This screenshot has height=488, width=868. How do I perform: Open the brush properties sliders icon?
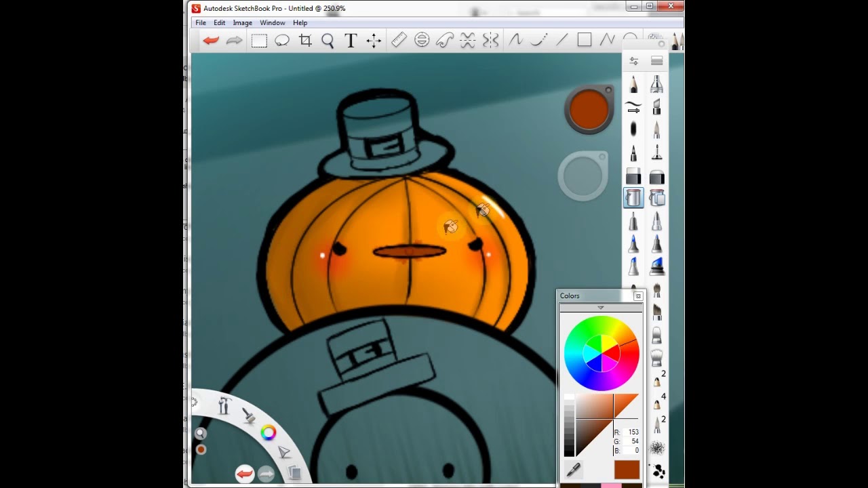pyautogui.click(x=633, y=61)
